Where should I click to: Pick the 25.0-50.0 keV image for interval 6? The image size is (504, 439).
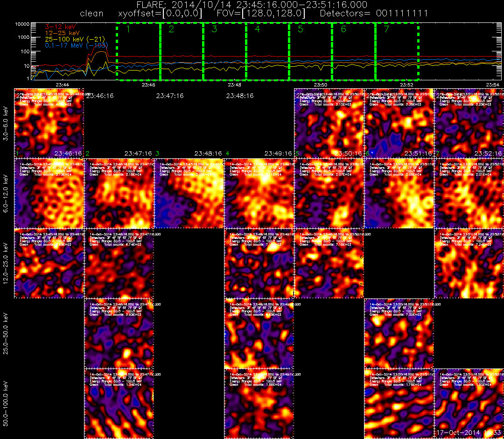tap(399, 333)
